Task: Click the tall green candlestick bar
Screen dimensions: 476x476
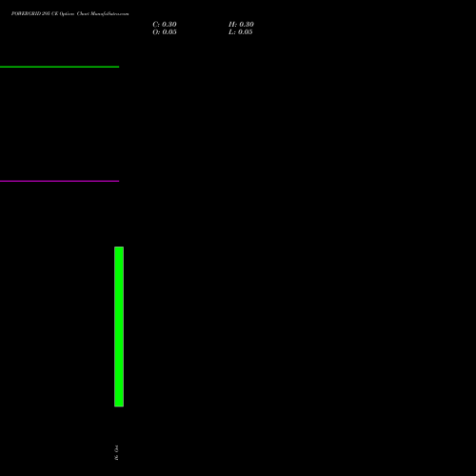Action: (119, 327)
